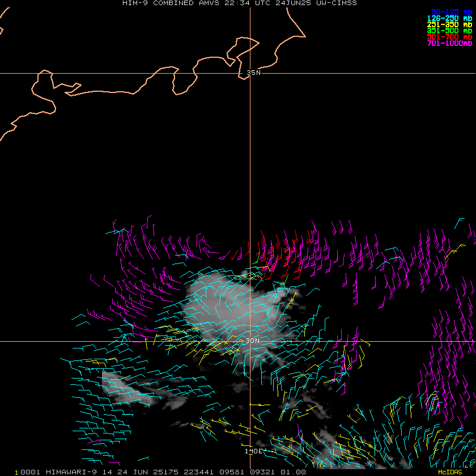
Task: Click the 35N latitude label
Action: (254, 73)
